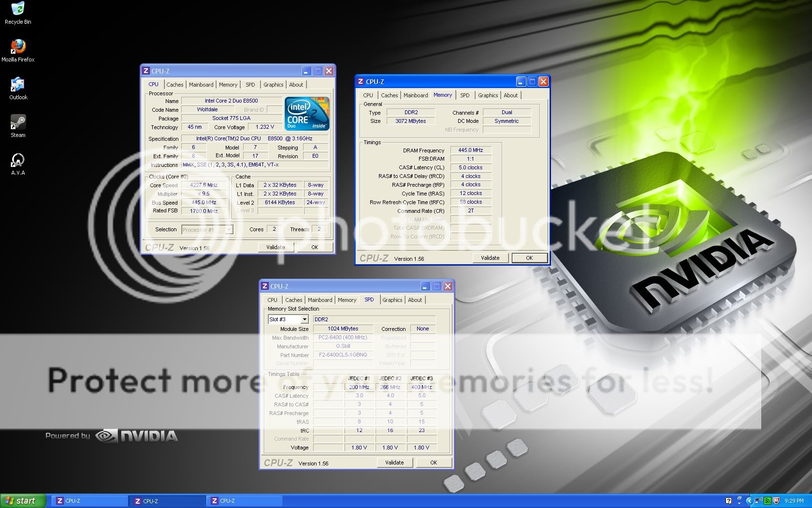Switch to the Memory tab in top-left CPU-Z
812x508 pixels.
(x=228, y=84)
